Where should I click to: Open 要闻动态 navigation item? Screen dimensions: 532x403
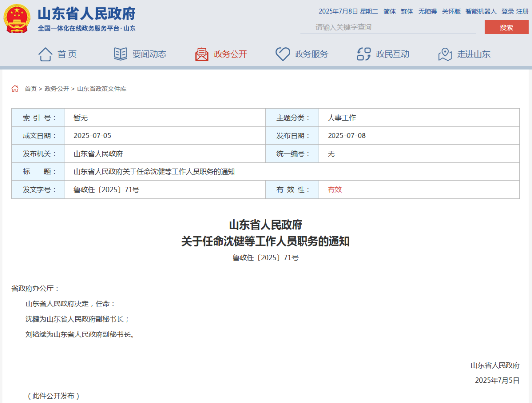(x=149, y=54)
